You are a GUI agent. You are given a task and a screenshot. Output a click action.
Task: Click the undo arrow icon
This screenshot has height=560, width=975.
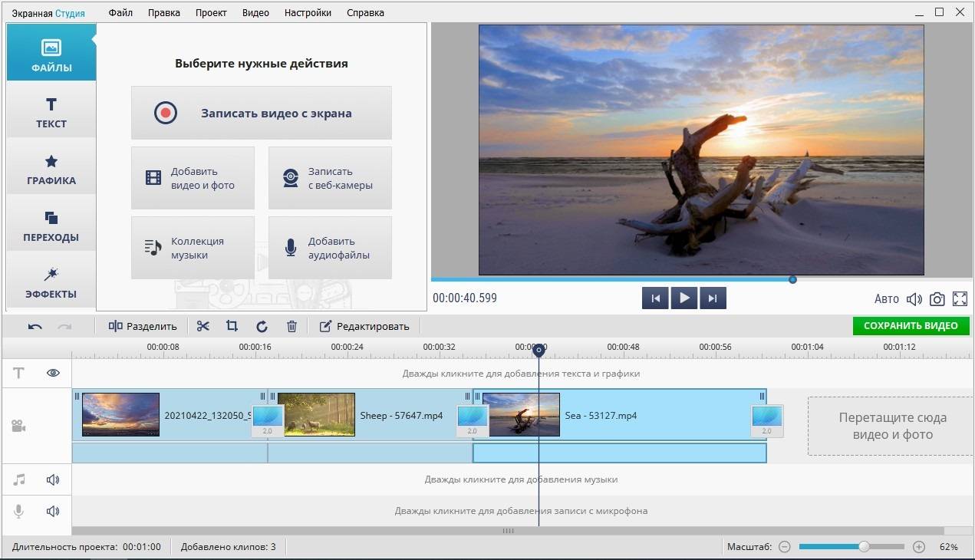point(35,326)
